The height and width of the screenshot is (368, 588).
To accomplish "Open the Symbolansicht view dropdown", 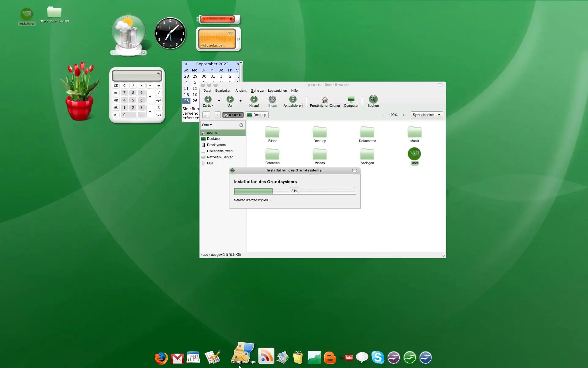I will (427, 115).
